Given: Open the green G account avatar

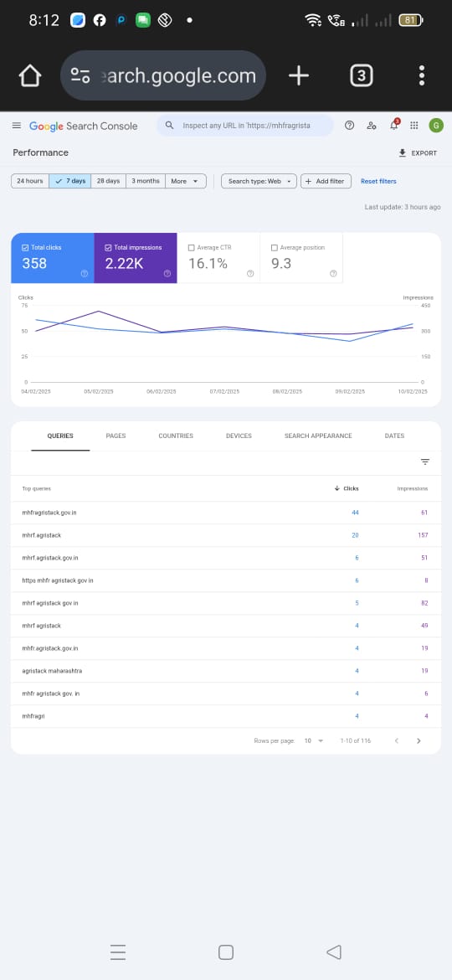Looking at the screenshot, I should tap(436, 125).
